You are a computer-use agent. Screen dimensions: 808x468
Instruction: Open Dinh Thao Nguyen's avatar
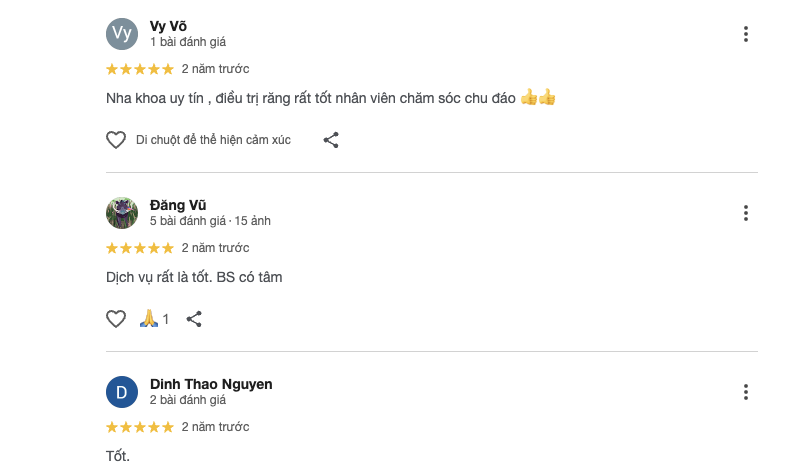pos(121,392)
